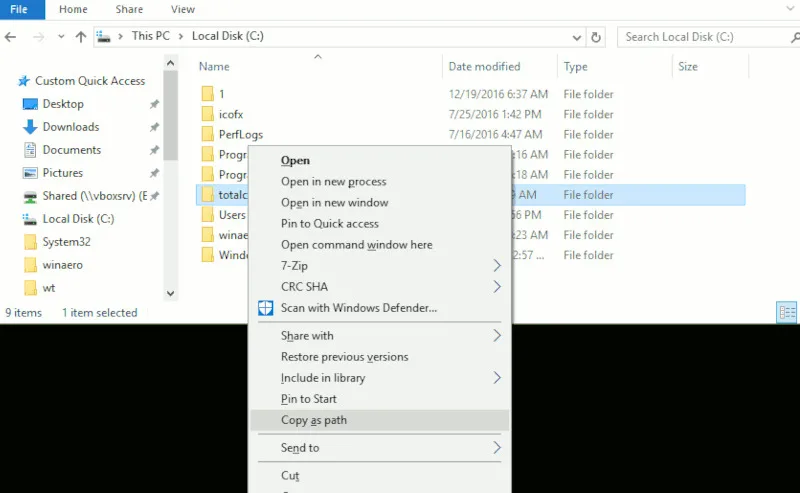Expand the Send to submenu

380,448
